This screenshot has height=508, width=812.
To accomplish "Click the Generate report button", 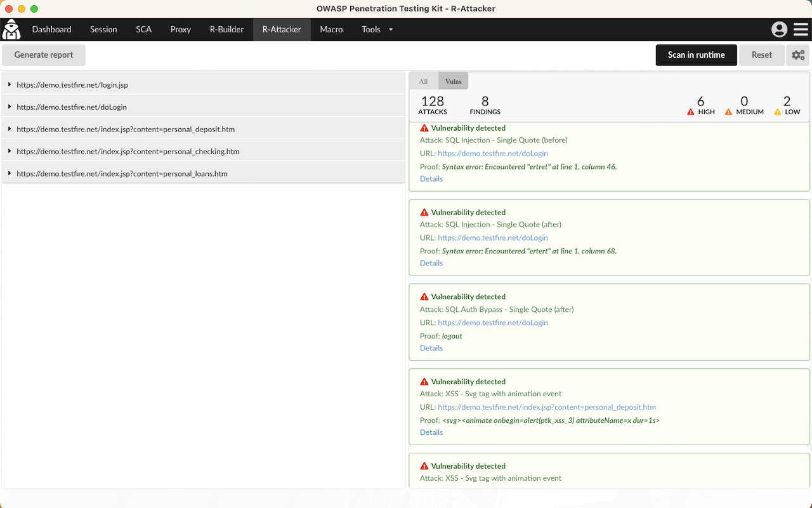I will pyautogui.click(x=43, y=55).
